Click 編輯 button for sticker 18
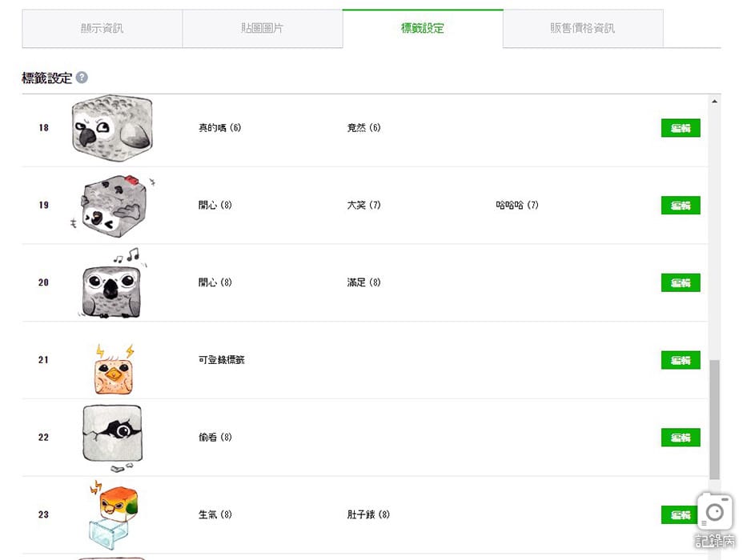Image resolution: width=747 pixels, height=560 pixels. [680, 128]
